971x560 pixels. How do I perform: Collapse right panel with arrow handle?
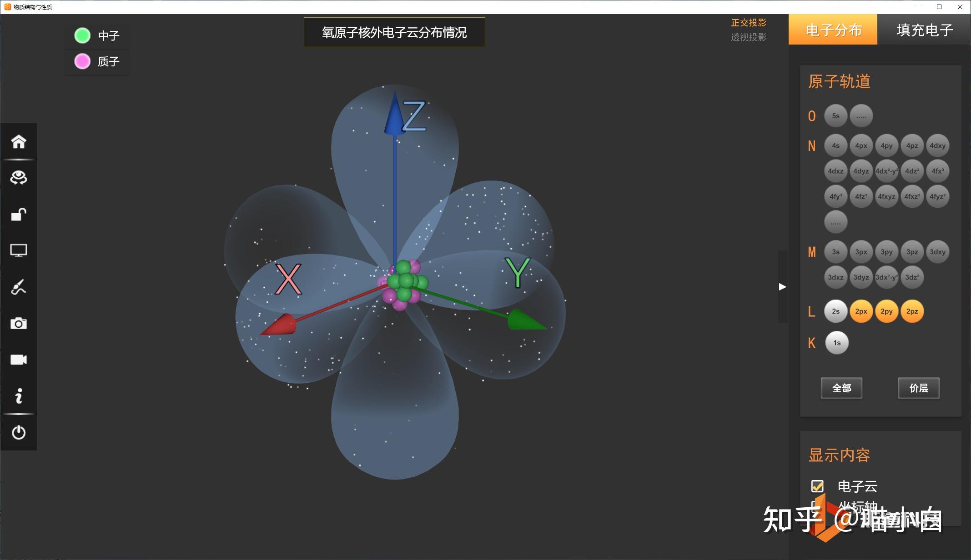coord(782,287)
